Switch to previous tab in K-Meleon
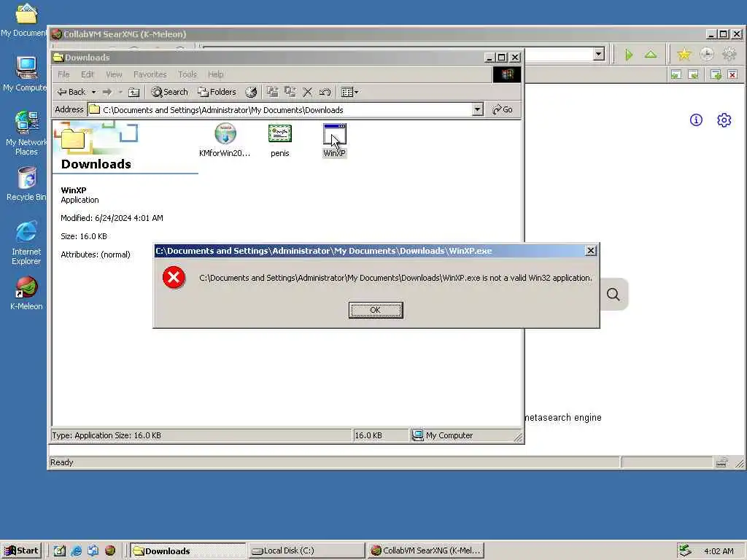747x560 pixels. pyautogui.click(x=676, y=74)
